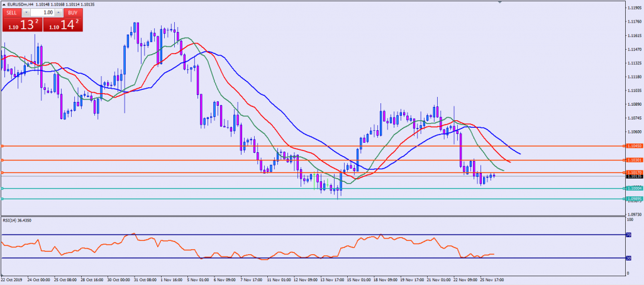
Task: Select the 1.10170 orange price level label
Action: pos(633,172)
